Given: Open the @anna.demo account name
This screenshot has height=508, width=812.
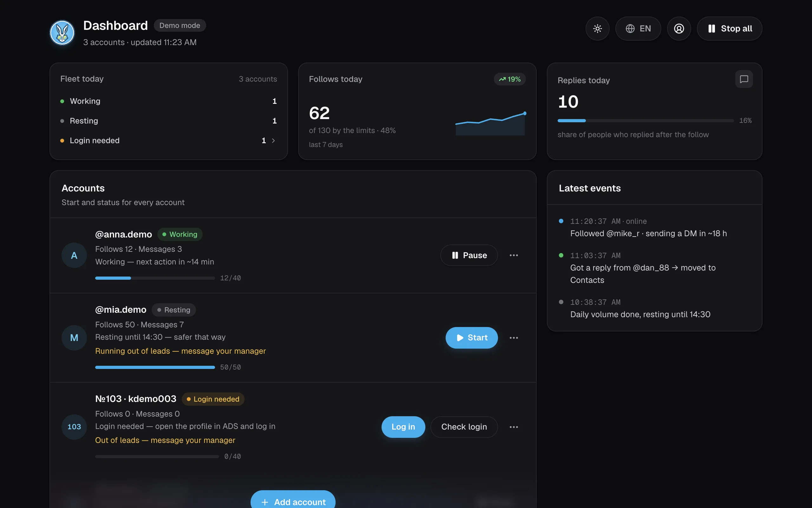Looking at the screenshot, I should [123, 235].
